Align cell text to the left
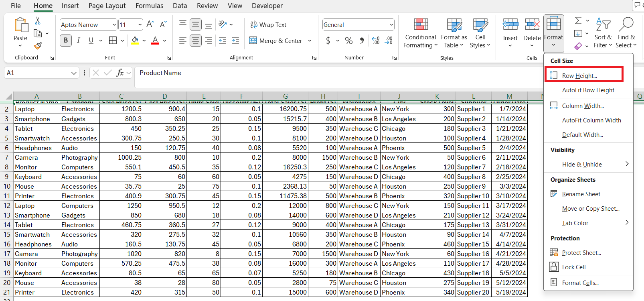The width and height of the screenshot is (644, 301). point(182,41)
